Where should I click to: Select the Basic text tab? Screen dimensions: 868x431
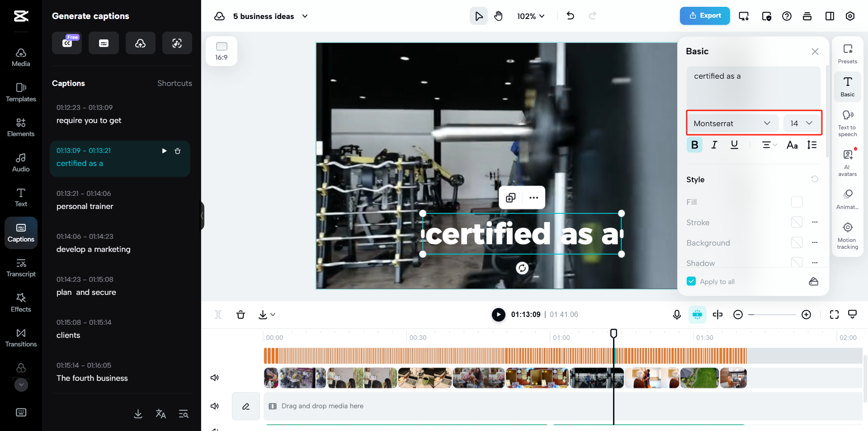click(x=847, y=87)
